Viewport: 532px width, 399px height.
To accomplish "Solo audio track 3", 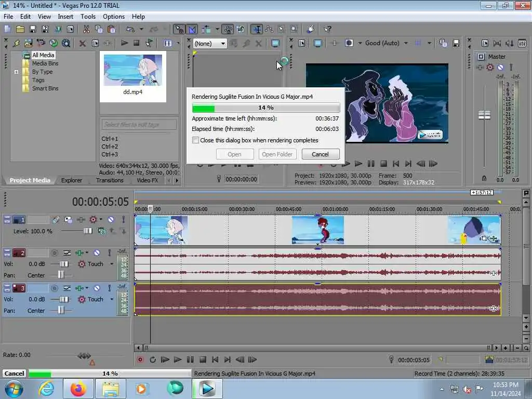I will pyautogui.click(x=109, y=288).
